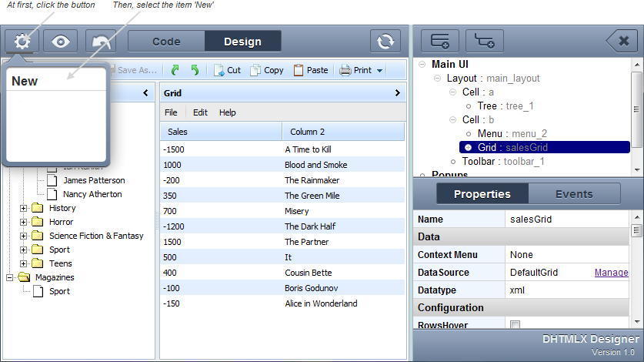644x362 pixels.
Task: Click the Sales column header
Action: pos(221,132)
